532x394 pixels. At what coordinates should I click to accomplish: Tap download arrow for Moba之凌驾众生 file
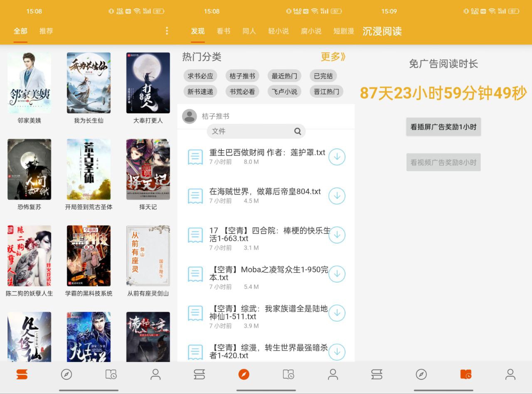(x=337, y=274)
